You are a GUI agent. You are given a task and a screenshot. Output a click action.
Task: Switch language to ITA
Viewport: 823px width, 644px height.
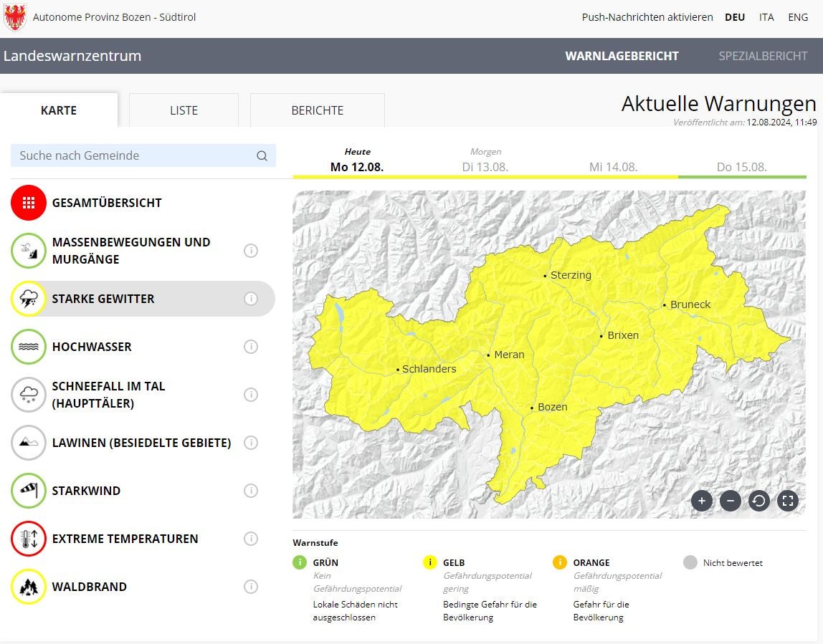[x=766, y=17]
